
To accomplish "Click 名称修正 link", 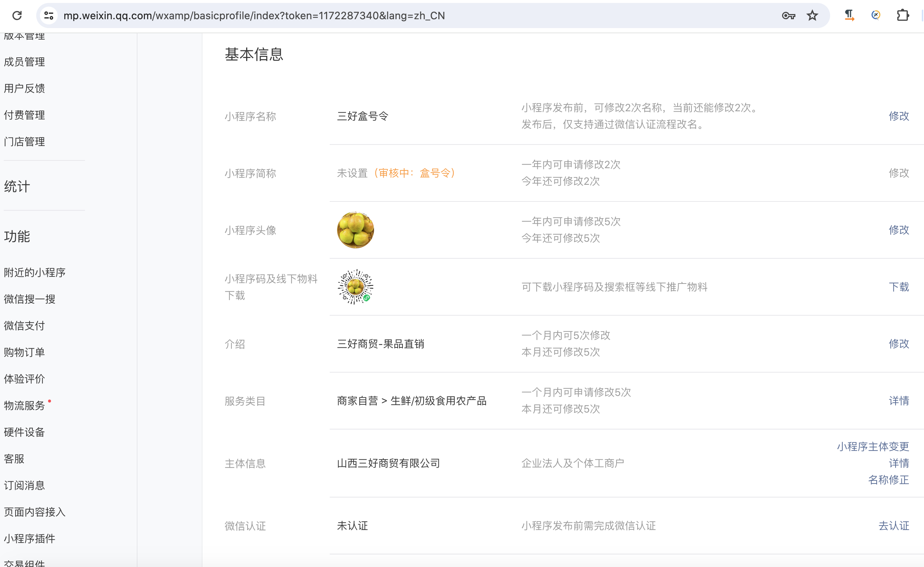I will [889, 480].
